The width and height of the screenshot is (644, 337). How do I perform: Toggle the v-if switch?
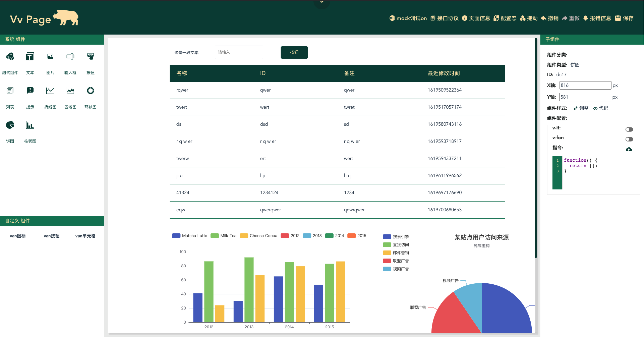629,129
